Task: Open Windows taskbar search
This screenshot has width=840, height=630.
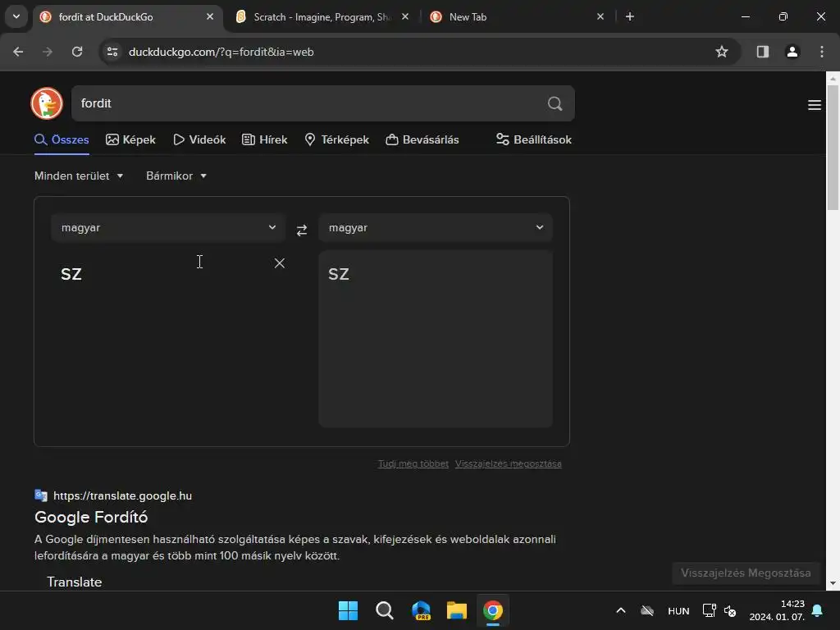Action: pos(385,610)
